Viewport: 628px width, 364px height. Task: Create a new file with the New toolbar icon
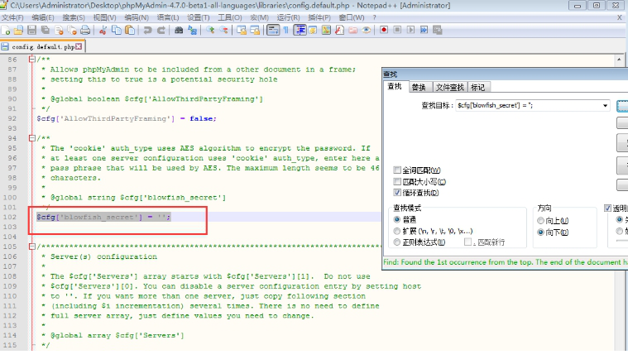click(6, 30)
